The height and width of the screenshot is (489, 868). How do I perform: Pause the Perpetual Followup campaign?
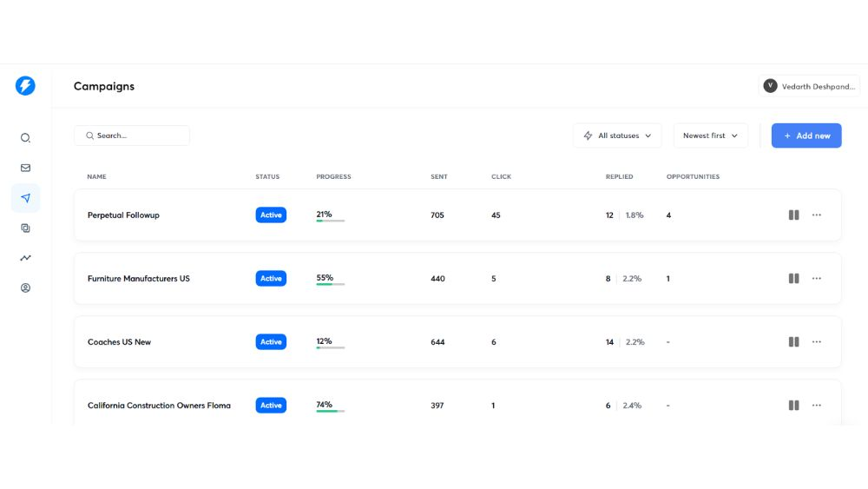[793, 215]
